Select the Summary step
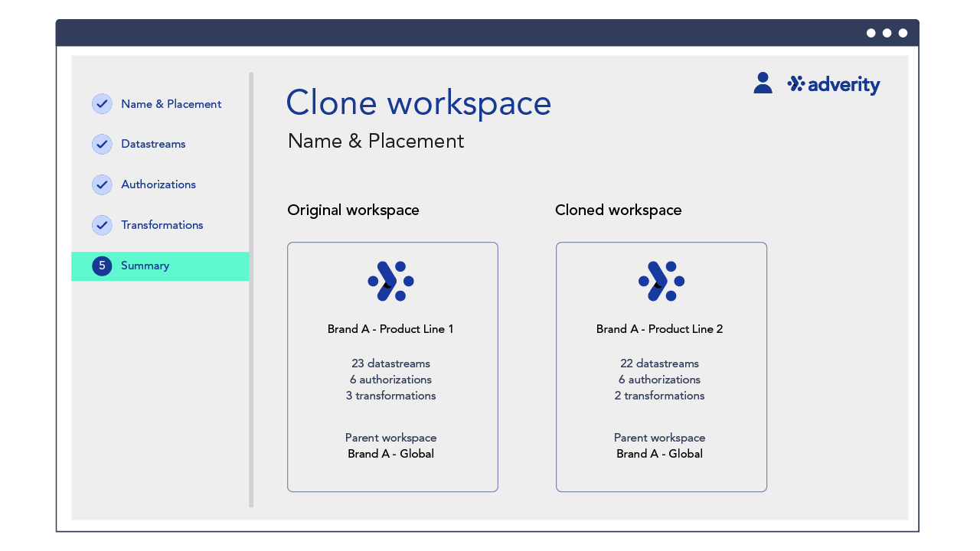Screen dimensions: 980x551 (160, 266)
